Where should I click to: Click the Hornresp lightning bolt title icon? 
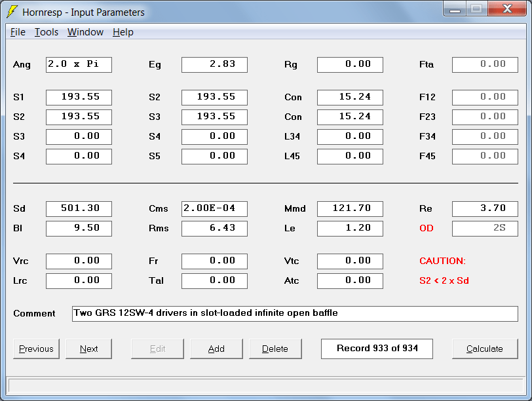point(12,12)
